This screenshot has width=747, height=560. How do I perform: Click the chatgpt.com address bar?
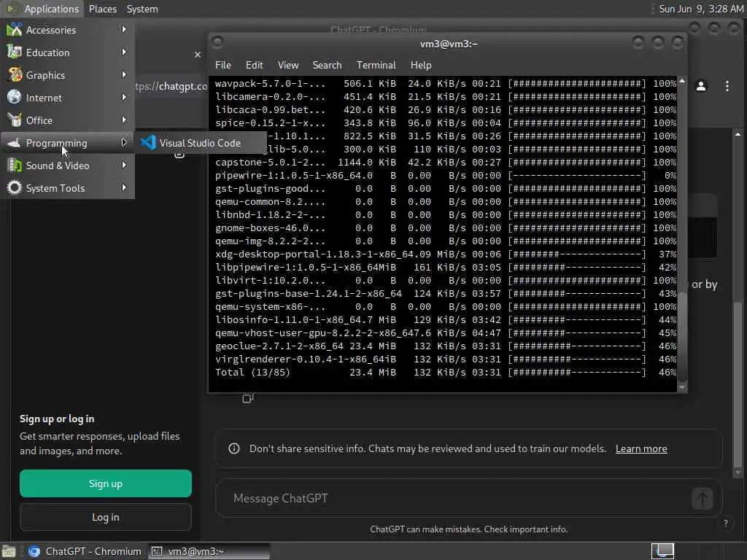point(171,86)
